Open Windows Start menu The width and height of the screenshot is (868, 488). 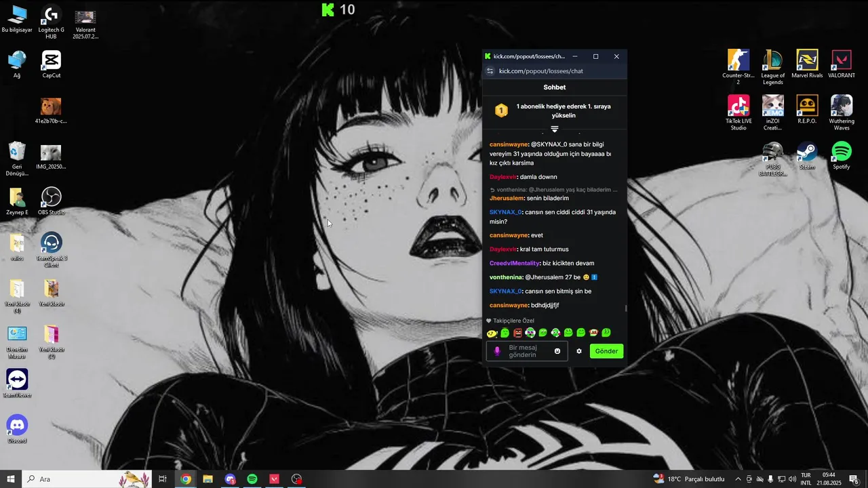11,479
